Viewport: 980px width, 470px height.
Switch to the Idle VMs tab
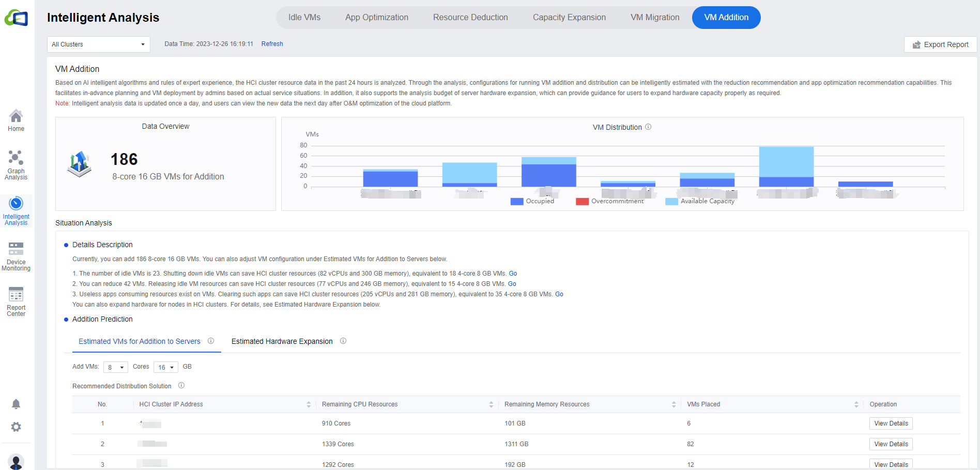pyautogui.click(x=304, y=18)
